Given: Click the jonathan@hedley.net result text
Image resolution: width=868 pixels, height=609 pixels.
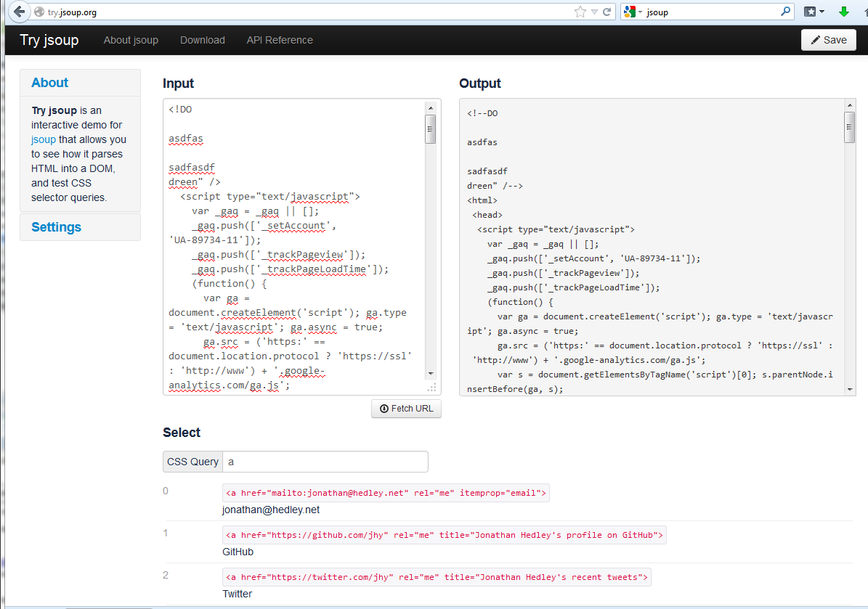Looking at the screenshot, I should pos(271,510).
